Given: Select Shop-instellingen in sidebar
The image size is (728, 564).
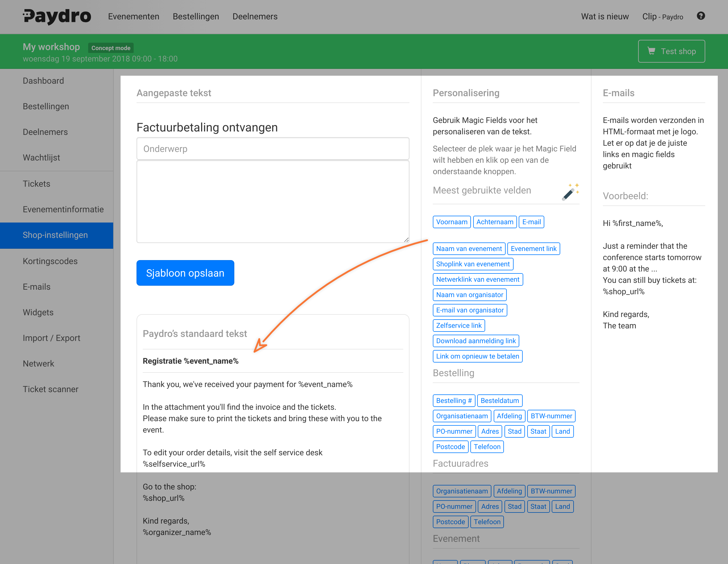Looking at the screenshot, I should click(x=55, y=235).
